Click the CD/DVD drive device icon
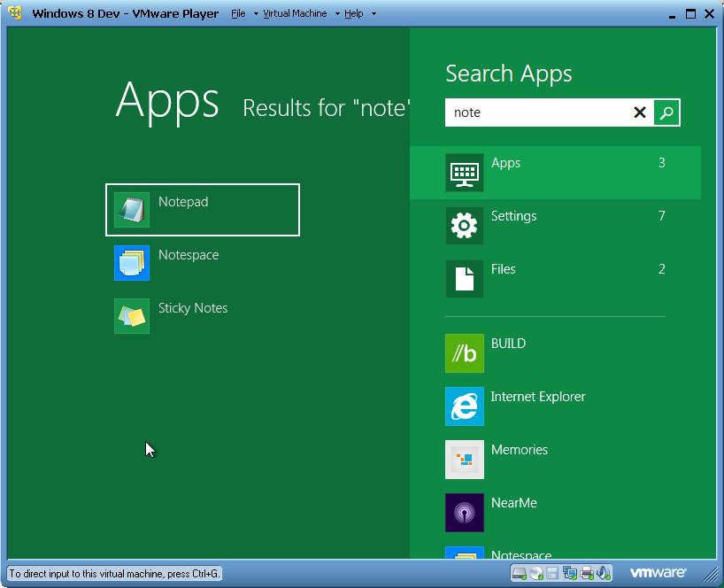Screen dimensions: 724x588 click(535, 573)
